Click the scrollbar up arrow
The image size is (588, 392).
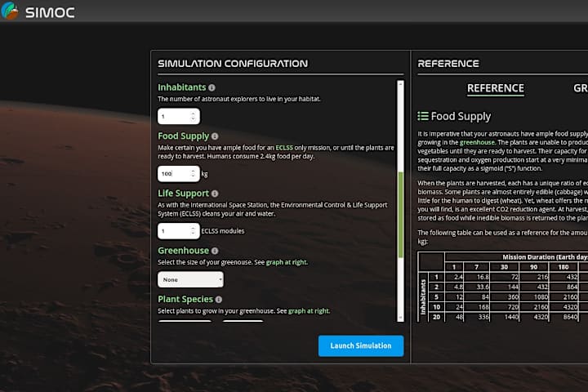[400, 84]
